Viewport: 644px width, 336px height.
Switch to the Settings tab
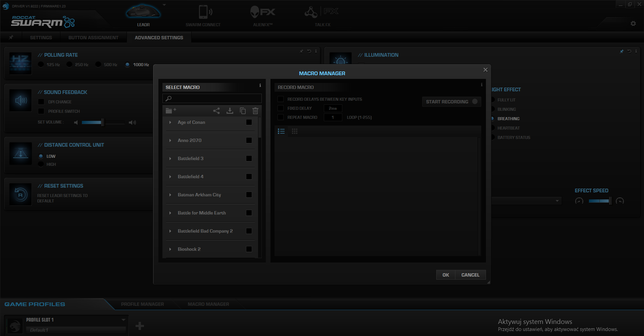click(41, 38)
